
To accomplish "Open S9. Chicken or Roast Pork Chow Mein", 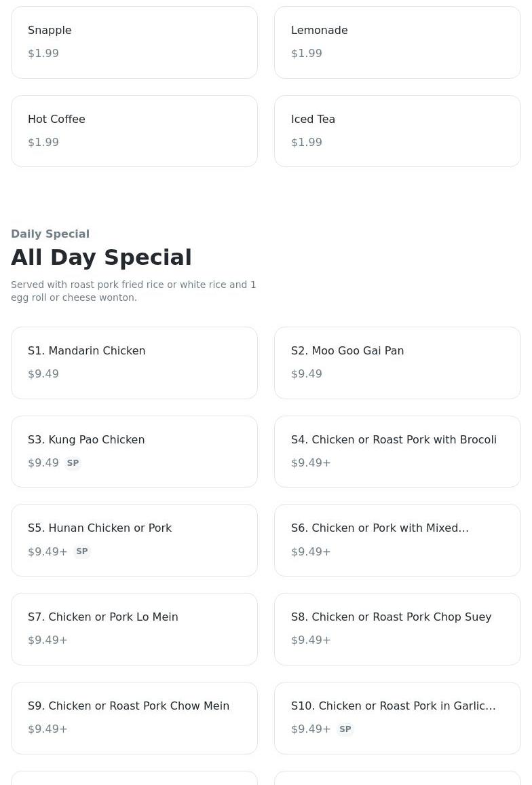I will click(134, 718).
